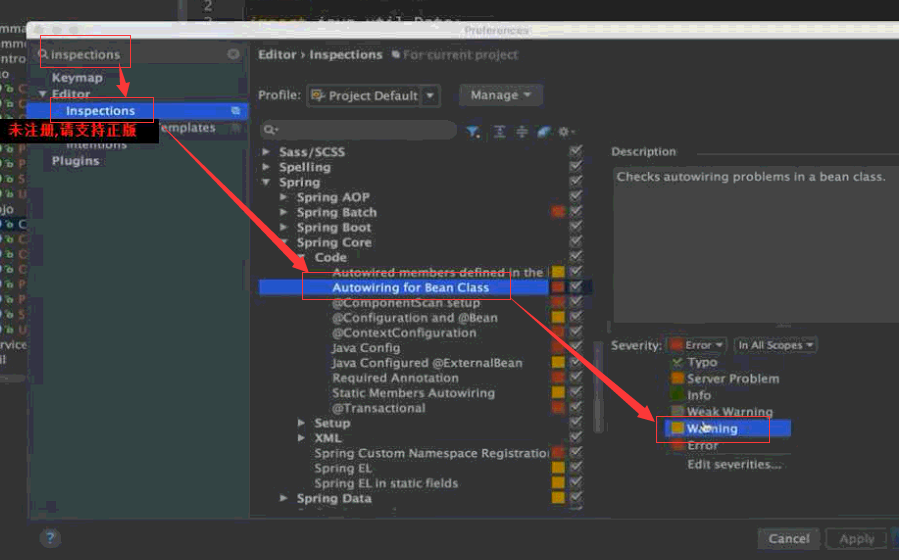
Task: Toggle the Spring AOP checkbox
Action: [576, 196]
